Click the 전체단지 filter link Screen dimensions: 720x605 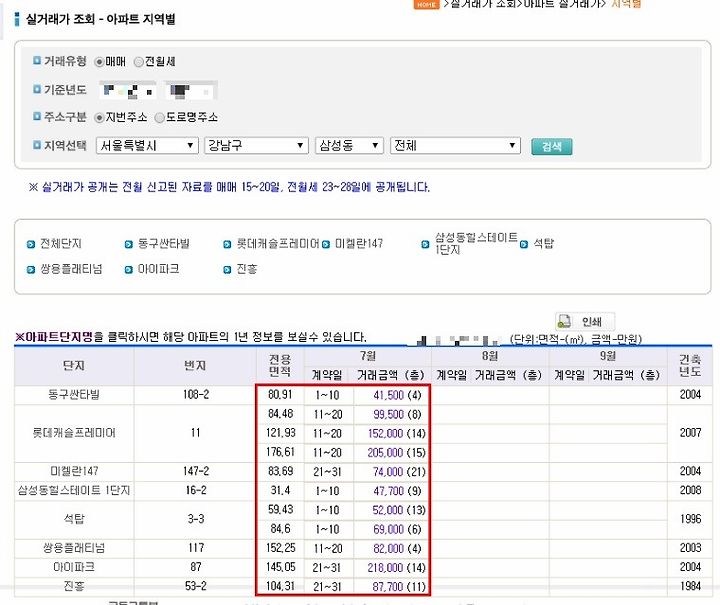coord(61,244)
